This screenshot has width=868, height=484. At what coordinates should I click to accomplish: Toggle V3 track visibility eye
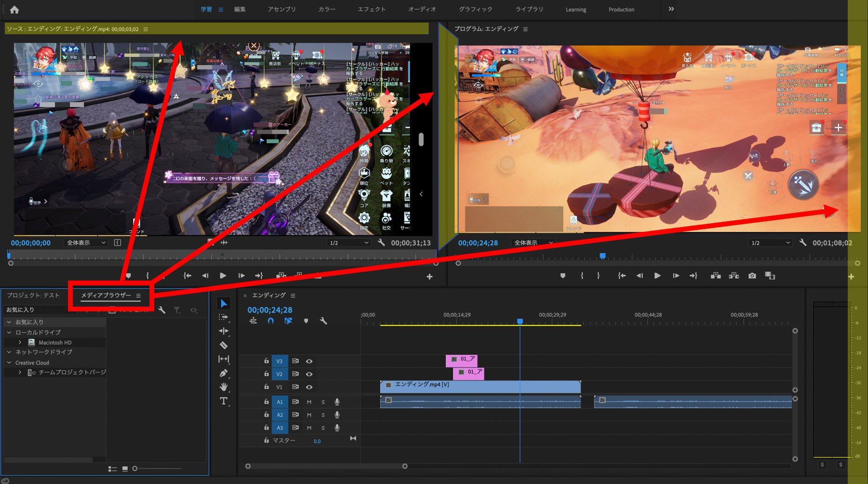coord(309,361)
